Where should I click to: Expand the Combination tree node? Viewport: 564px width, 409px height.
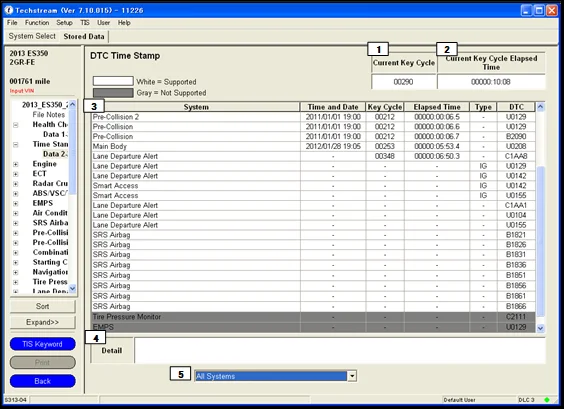pos(15,253)
